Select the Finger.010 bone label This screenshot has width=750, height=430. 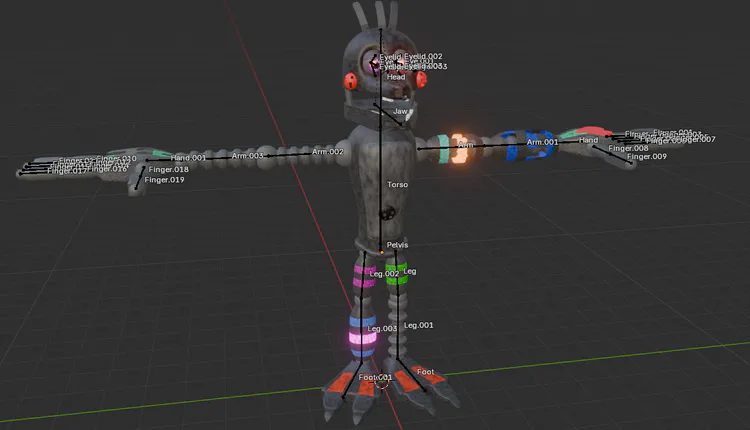(x=116, y=158)
